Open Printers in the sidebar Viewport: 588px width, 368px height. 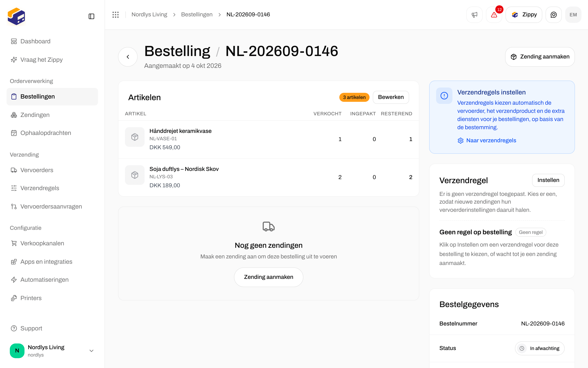click(x=52, y=298)
